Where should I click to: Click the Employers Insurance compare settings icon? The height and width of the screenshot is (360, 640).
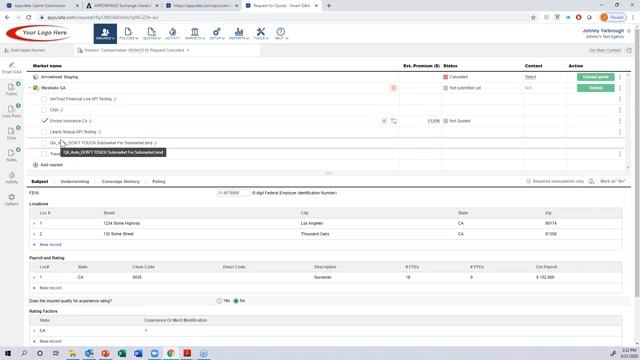pos(393,121)
